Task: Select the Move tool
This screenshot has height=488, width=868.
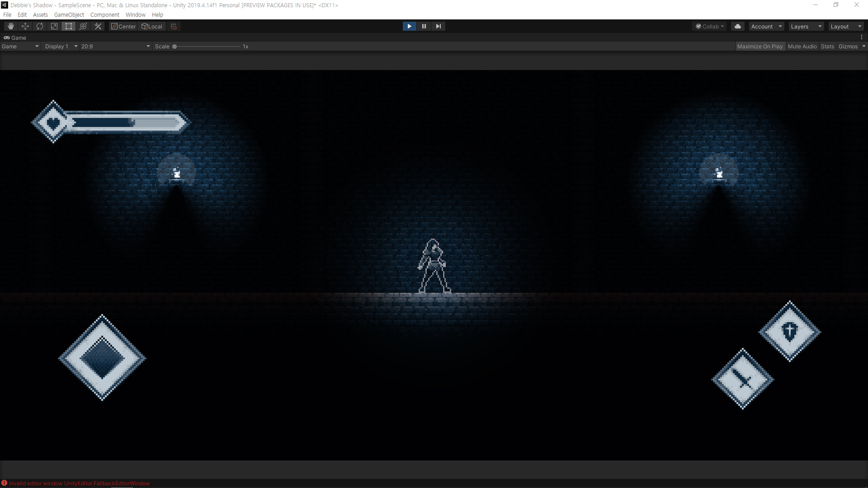Action: click(25, 26)
